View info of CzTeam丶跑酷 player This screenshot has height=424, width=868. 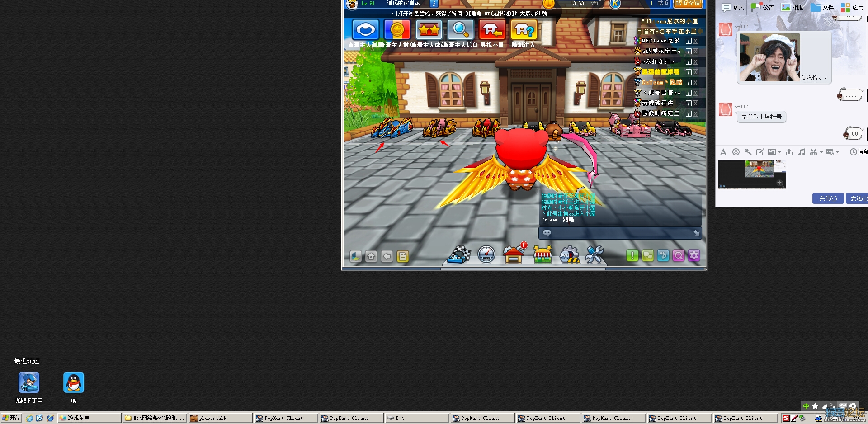[689, 82]
